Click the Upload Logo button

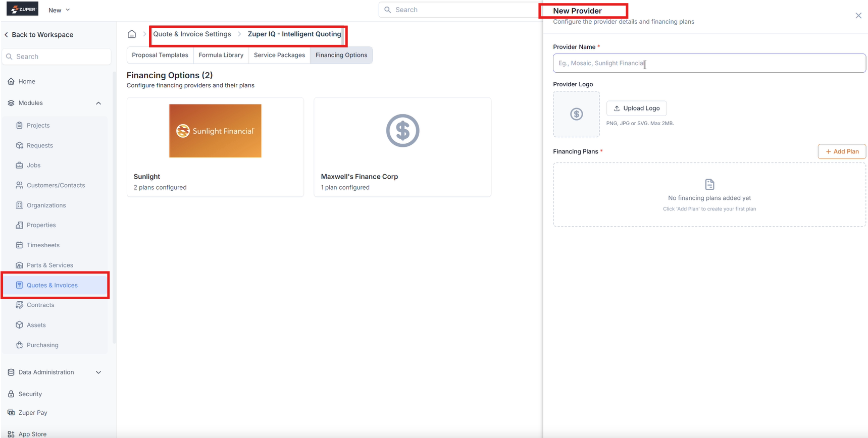(x=636, y=108)
